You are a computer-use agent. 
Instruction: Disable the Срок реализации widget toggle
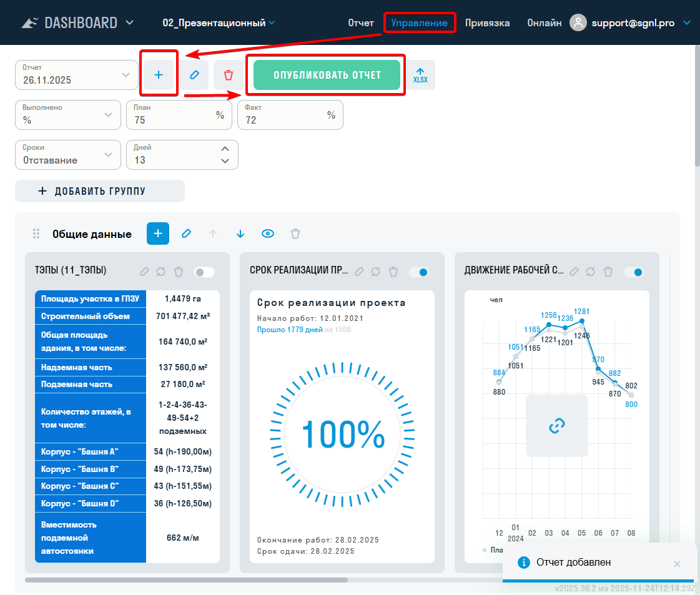click(x=419, y=272)
